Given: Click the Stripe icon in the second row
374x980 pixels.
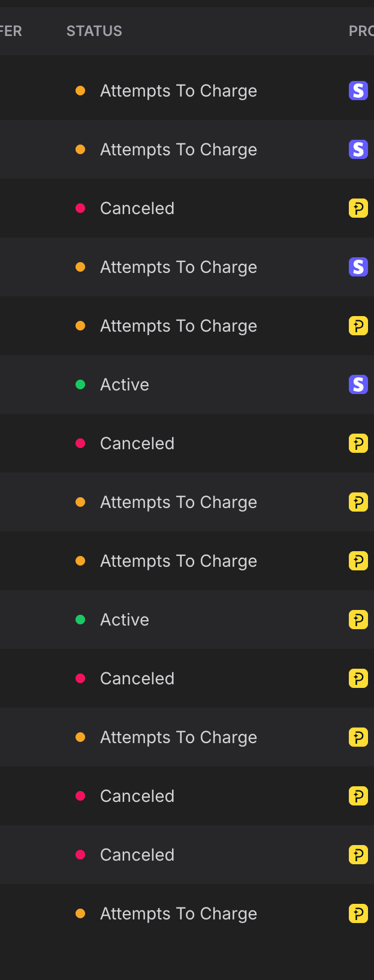Looking at the screenshot, I should (358, 149).
